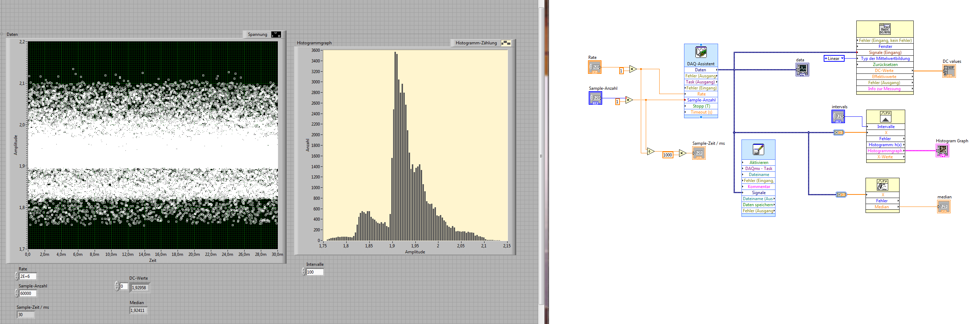
Task: Select the write measurement file VI icon
Action: click(x=758, y=149)
